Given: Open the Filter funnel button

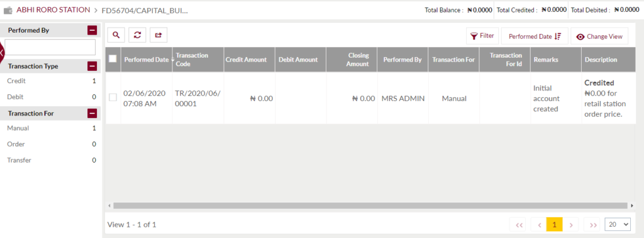Looking at the screenshot, I should point(482,36).
